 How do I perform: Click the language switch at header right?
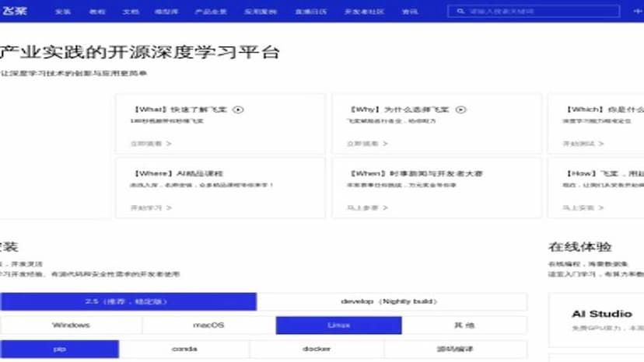(638, 11)
